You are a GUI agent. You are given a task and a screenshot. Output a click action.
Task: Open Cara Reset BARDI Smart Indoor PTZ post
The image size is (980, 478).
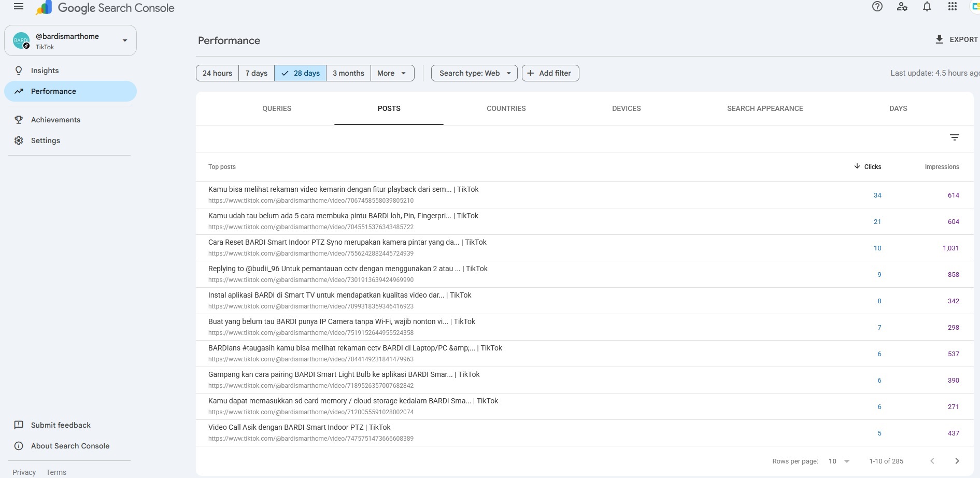(x=585, y=248)
